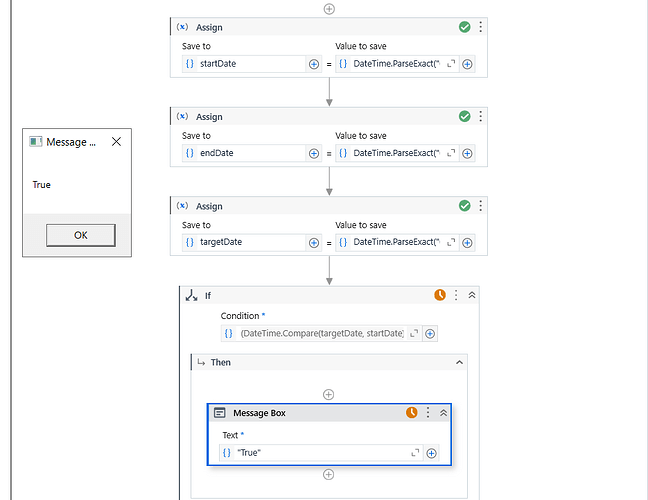648x500 pixels.
Task: Click the add-activity plus above first Assign
Action: click(x=329, y=8)
